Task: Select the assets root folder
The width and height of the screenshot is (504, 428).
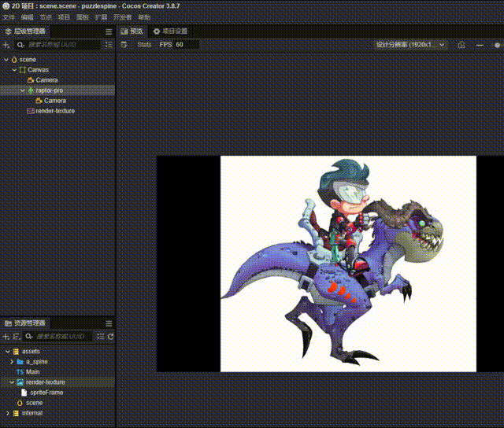Action: (x=57, y=352)
